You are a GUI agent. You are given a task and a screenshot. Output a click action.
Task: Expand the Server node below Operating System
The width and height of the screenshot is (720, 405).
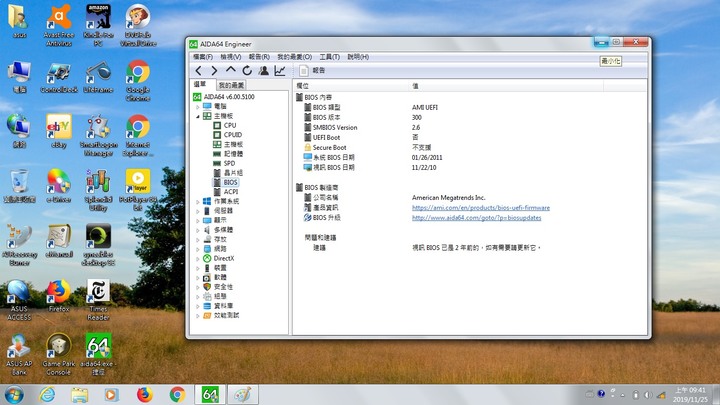point(198,211)
